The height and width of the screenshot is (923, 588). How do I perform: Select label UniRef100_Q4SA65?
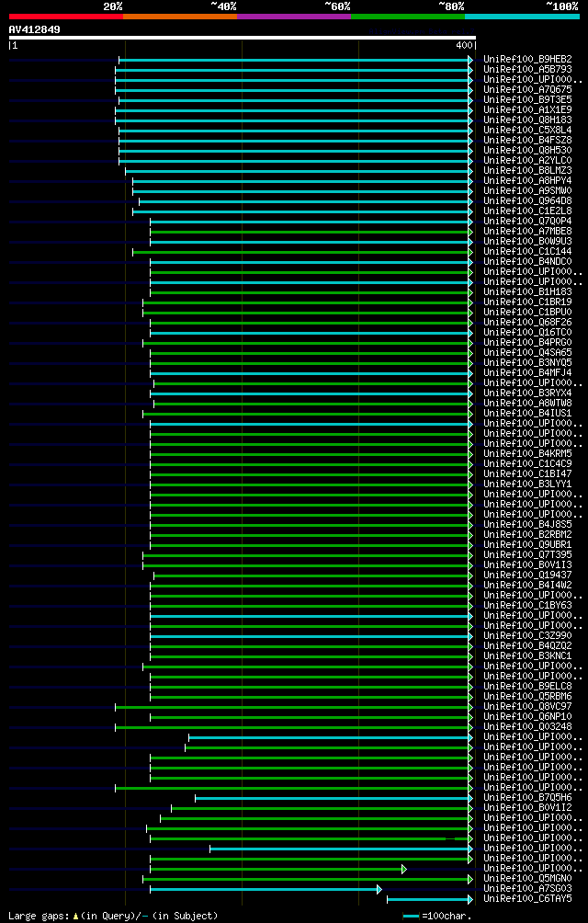[526, 352]
